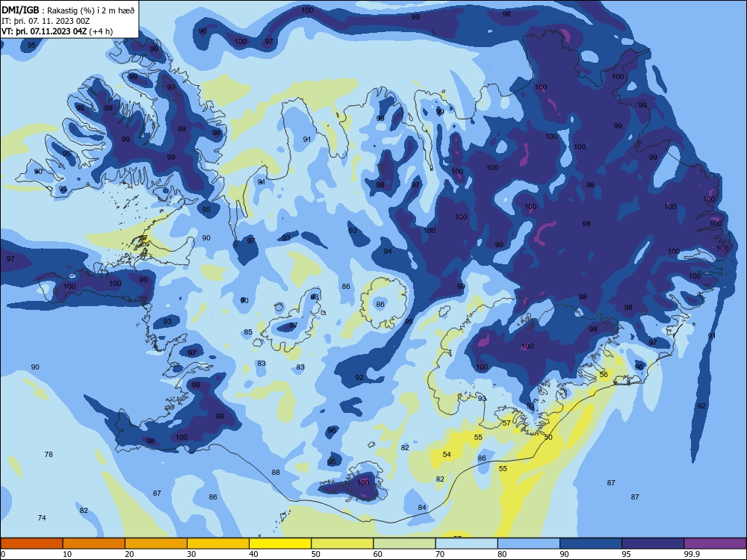Click the humidity value '78' on the map
747x560 pixels.
[x=49, y=454]
